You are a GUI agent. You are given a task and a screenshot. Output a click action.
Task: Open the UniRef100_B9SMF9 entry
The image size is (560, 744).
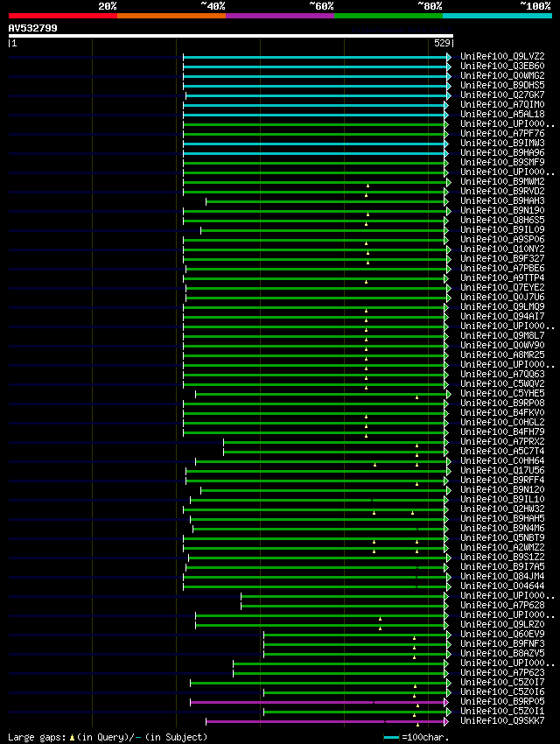click(502, 162)
